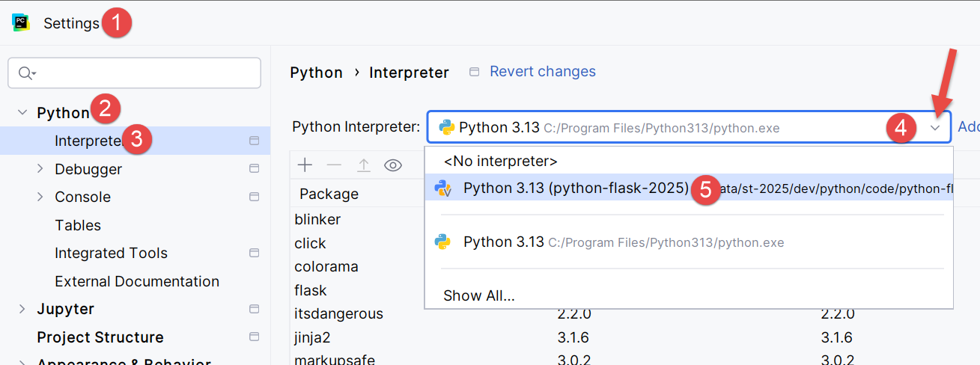Collapse the Python settings tree node
This screenshot has width=980, height=365.
[22, 112]
